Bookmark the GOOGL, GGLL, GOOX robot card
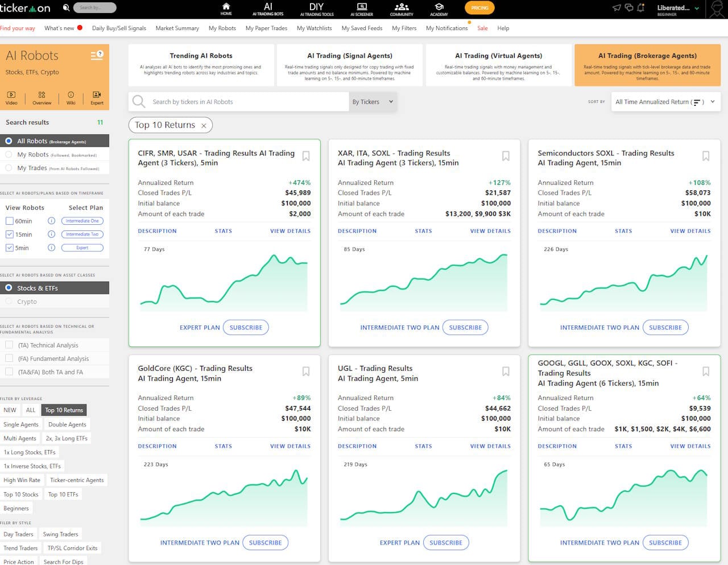Viewport: 728px width, 565px height. [706, 372]
